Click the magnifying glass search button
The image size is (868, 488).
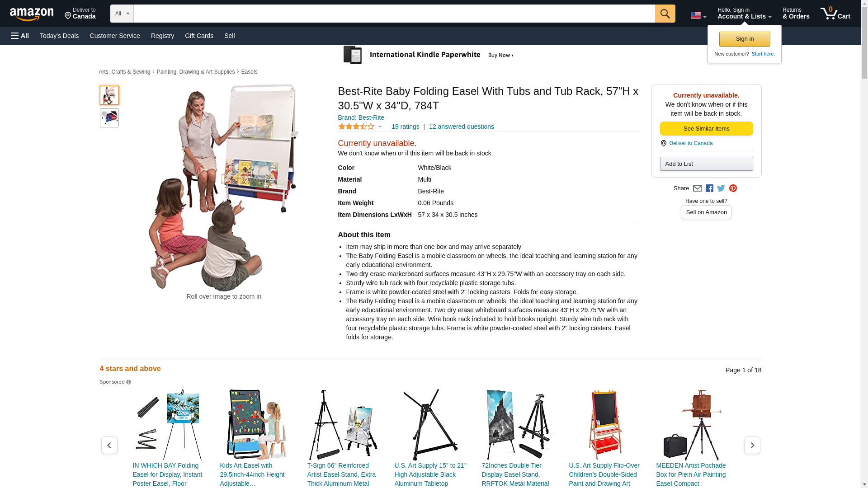click(x=665, y=14)
